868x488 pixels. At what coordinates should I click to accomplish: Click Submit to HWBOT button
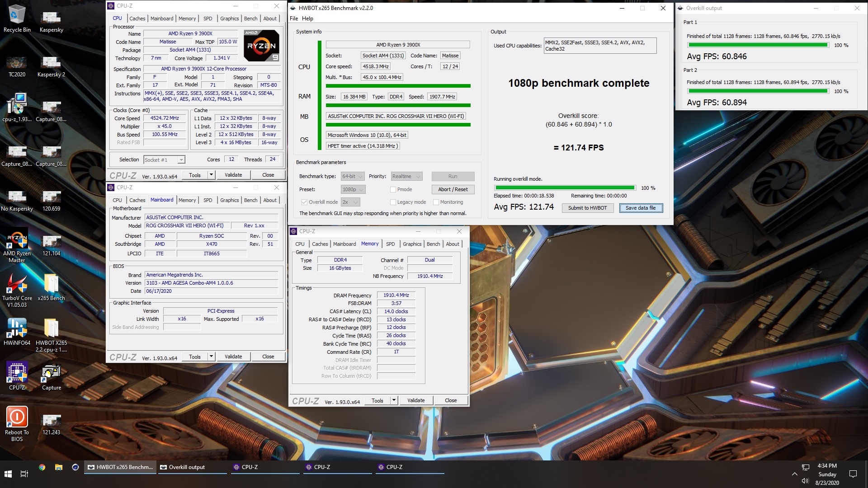pyautogui.click(x=587, y=208)
